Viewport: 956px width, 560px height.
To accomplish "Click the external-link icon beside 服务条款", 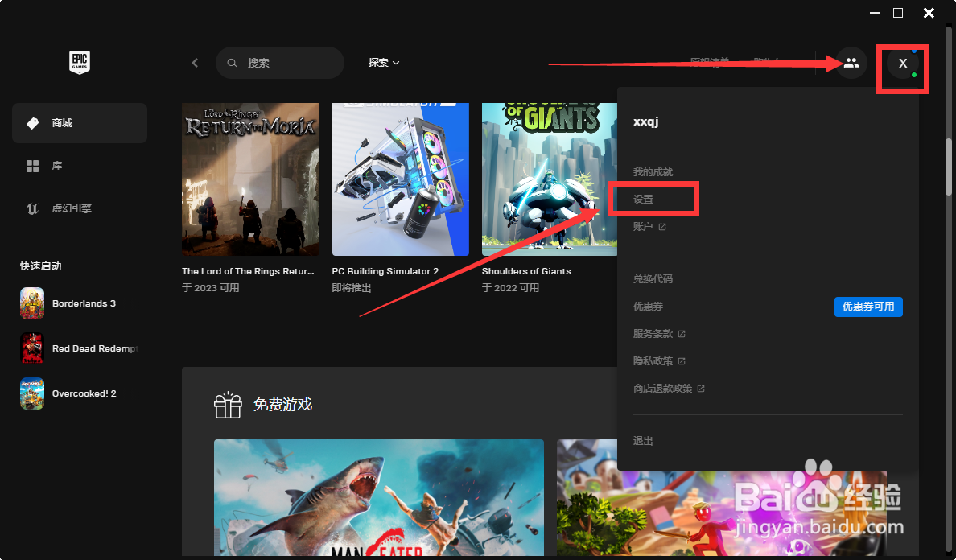I will click(682, 334).
